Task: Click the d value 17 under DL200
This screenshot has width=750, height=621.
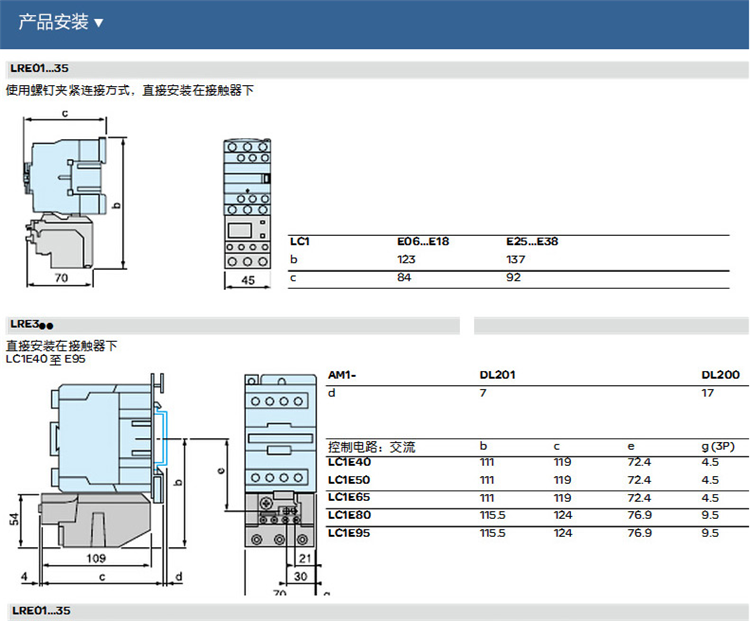Action: (x=707, y=393)
